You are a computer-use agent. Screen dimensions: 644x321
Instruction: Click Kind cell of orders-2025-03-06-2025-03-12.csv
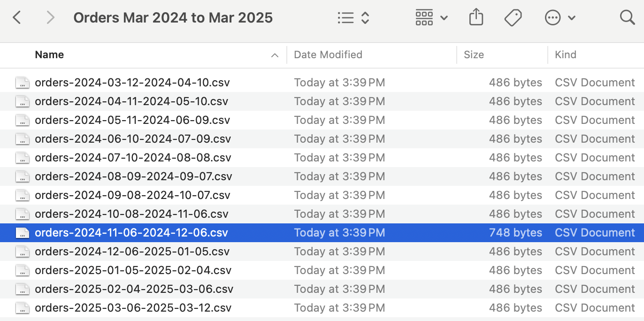click(x=595, y=308)
